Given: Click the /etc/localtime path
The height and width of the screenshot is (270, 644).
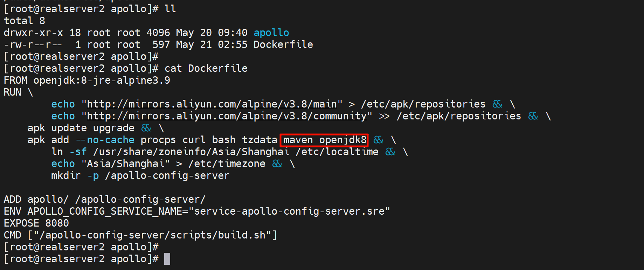Looking at the screenshot, I should pos(337,152).
